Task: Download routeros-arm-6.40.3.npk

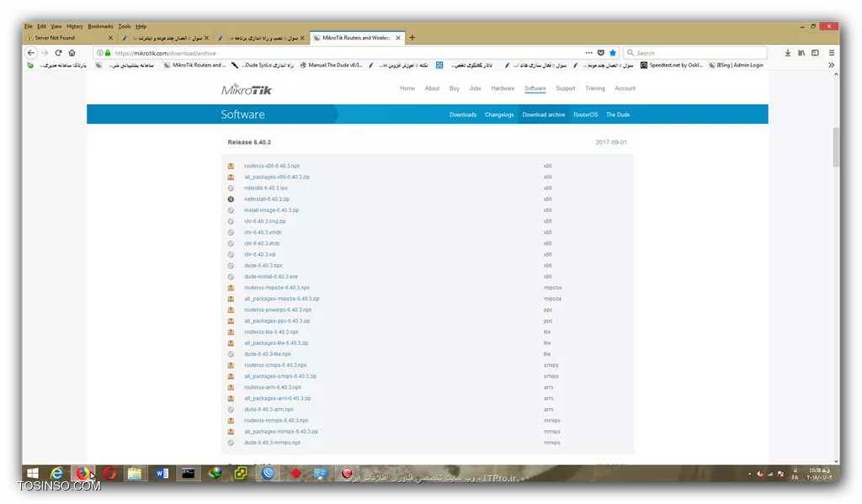Action: coord(273,387)
